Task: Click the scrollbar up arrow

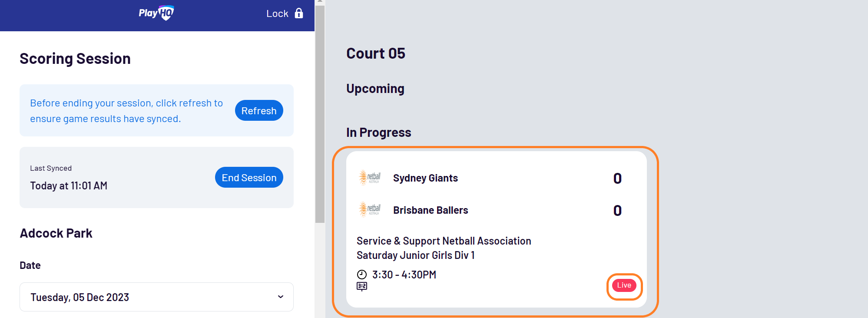Action: [x=320, y=2]
